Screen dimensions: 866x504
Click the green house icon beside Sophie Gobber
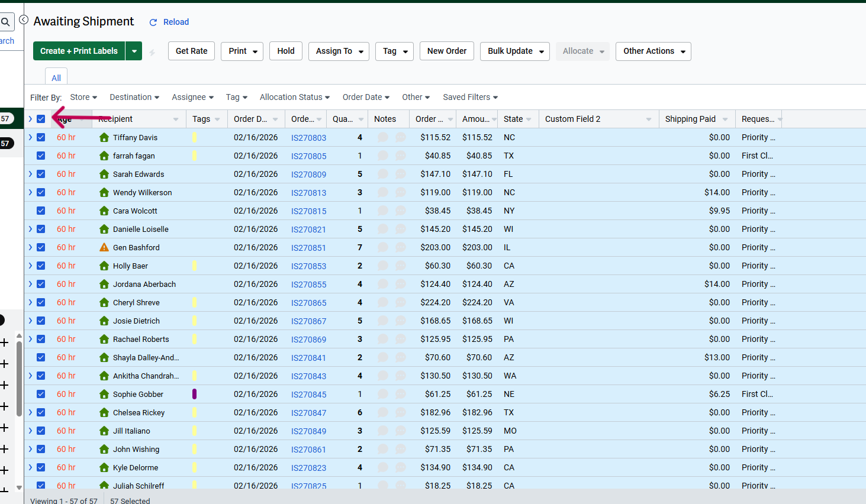click(x=104, y=394)
